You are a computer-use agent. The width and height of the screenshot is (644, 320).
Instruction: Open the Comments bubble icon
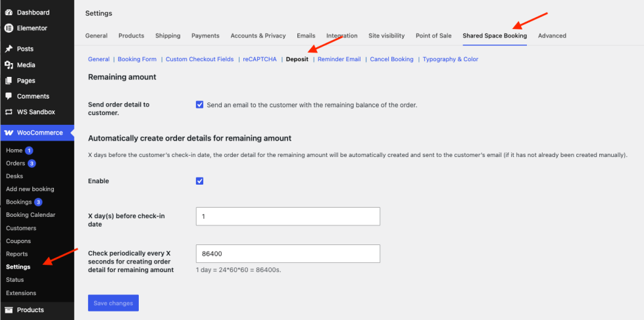[9, 96]
